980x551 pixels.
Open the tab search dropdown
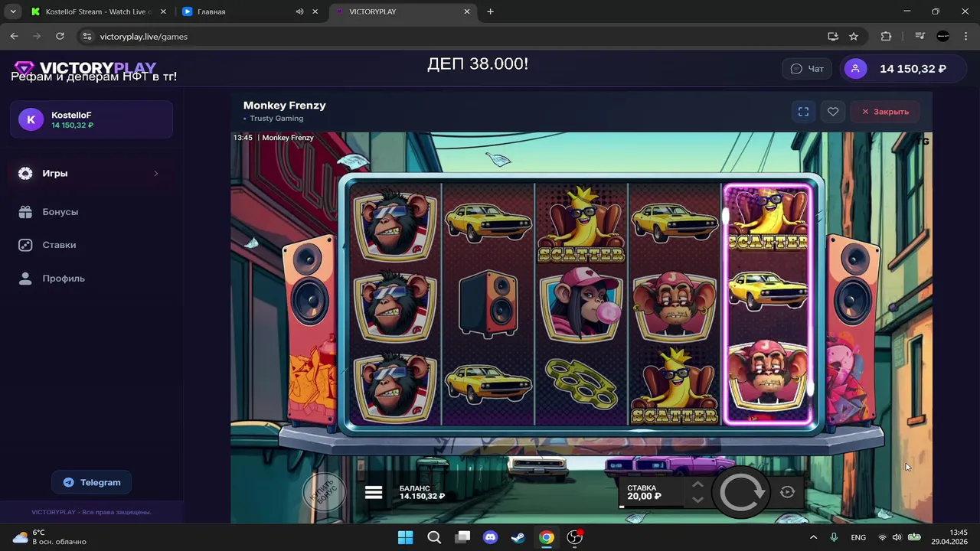click(x=13, y=11)
